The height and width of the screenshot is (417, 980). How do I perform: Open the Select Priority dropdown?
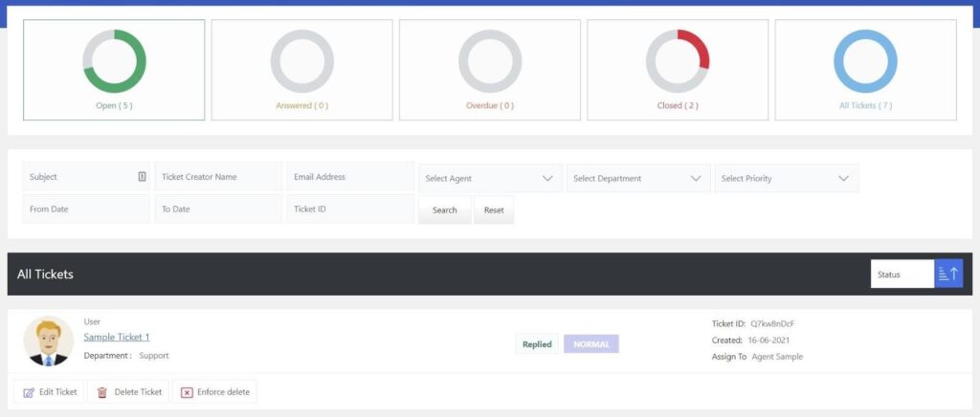787,179
